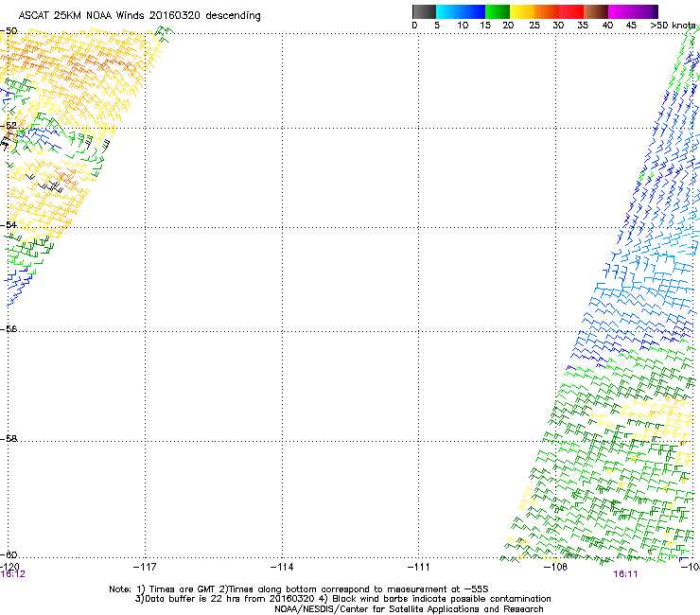The image size is (700, 615).
Task: Click the legend label '10'
Action: coord(463,26)
